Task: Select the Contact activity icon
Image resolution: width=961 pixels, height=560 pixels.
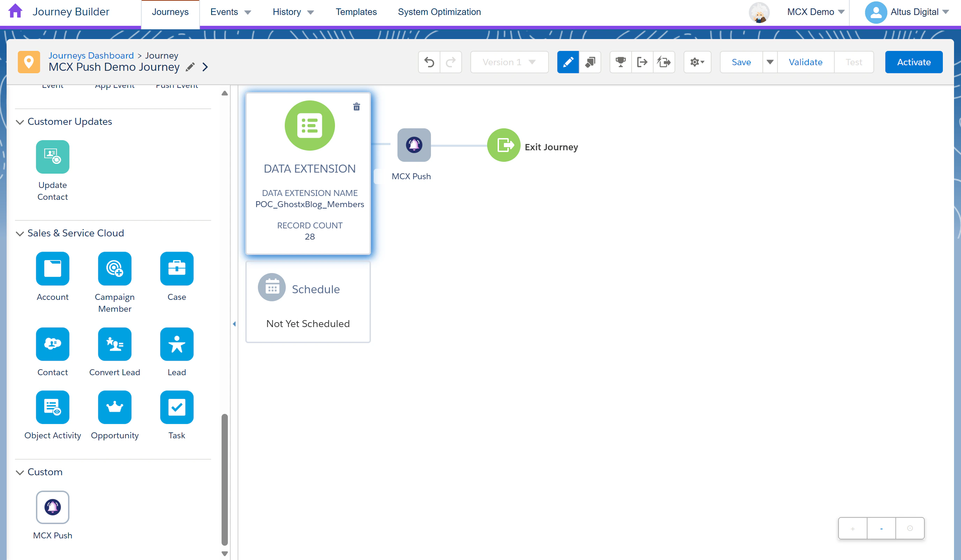Action: (x=53, y=344)
